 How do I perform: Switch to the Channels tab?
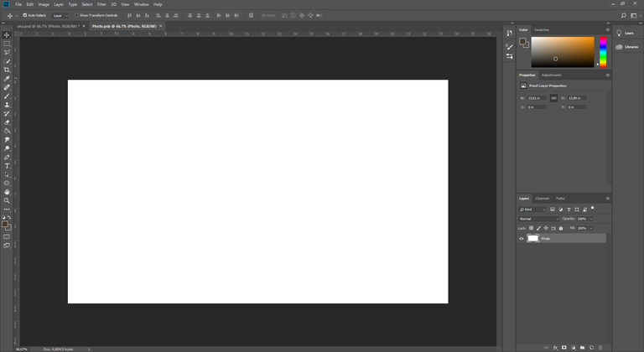tap(543, 199)
